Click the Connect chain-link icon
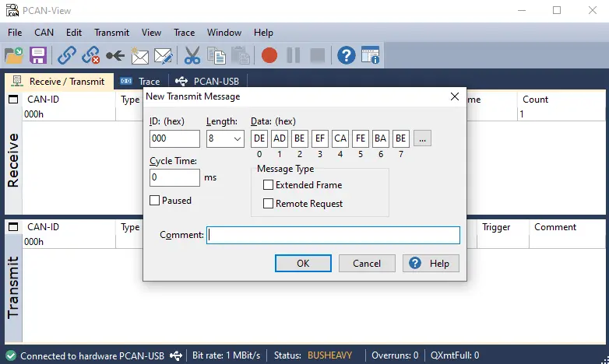This screenshot has height=364, width=609. click(x=67, y=55)
